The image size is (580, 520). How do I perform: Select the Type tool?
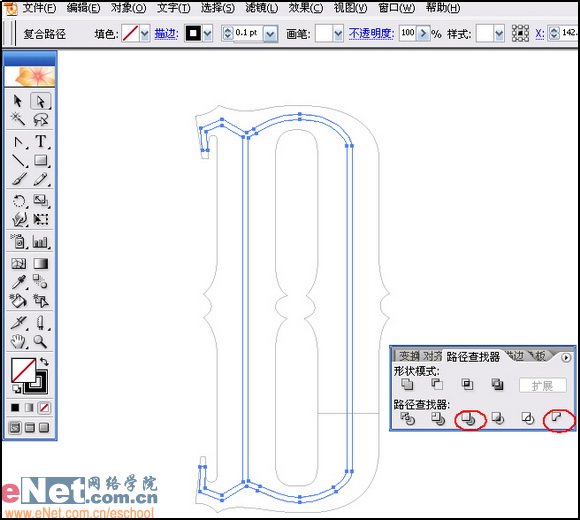pyautogui.click(x=41, y=141)
